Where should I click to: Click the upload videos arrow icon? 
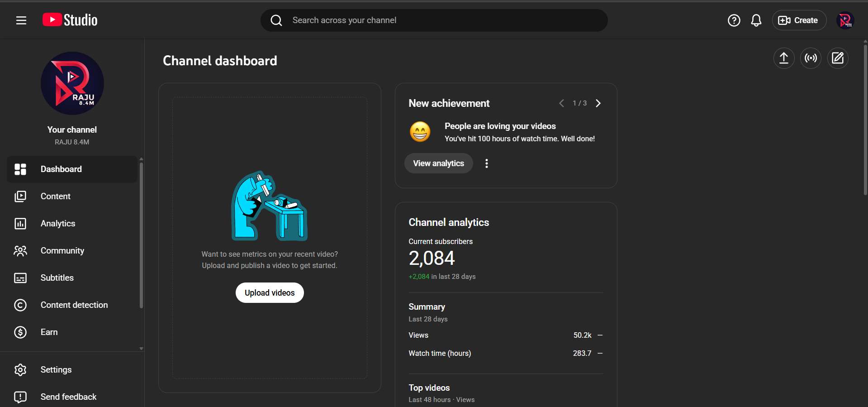coord(783,58)
